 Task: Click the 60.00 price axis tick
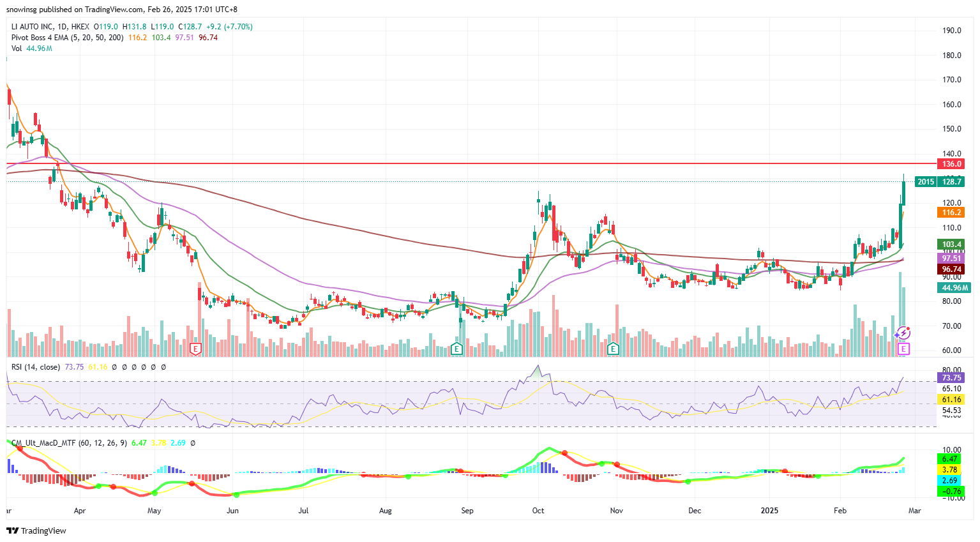(x=952, y=350)
